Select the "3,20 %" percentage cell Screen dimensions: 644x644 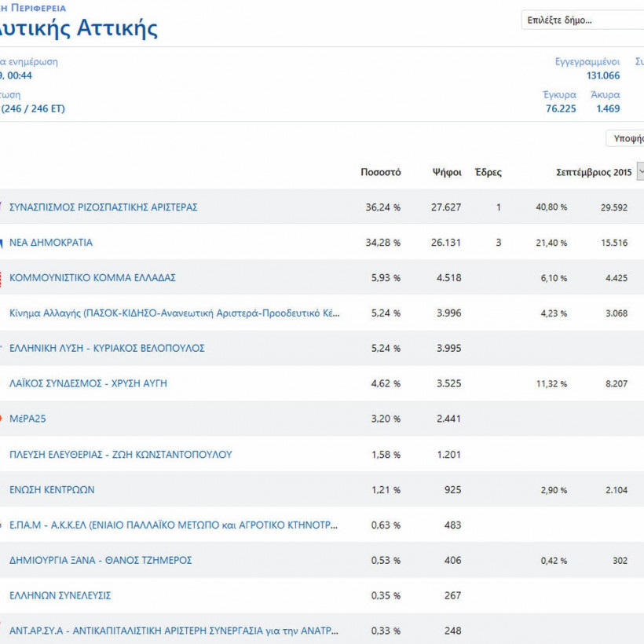(x=386, y=419)
